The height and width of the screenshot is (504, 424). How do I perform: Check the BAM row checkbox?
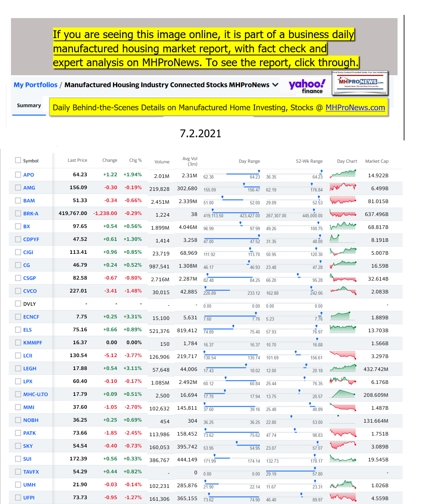click(18, 201)
